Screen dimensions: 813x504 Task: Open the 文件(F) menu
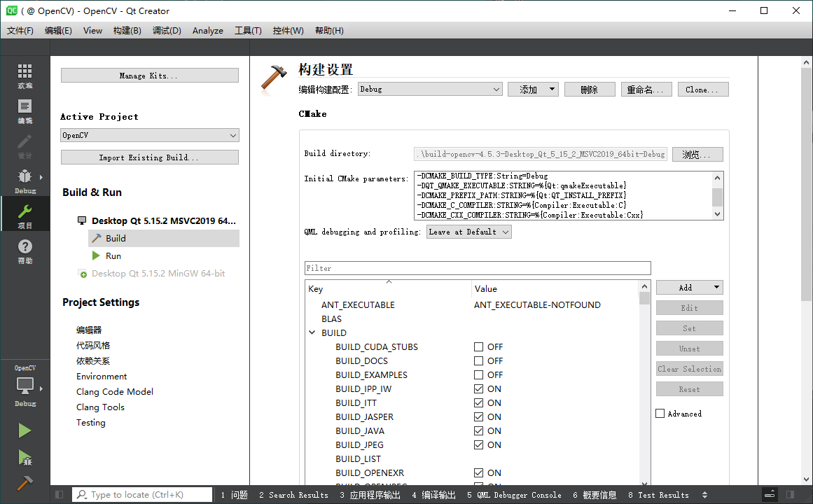(x=20, y=31)
